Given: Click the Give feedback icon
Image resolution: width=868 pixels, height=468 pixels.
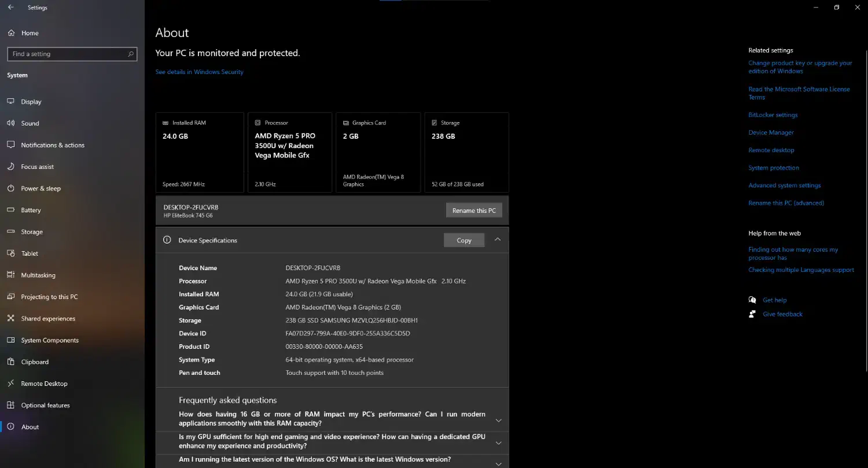Looking at the screenshot, I should [752, 314].
